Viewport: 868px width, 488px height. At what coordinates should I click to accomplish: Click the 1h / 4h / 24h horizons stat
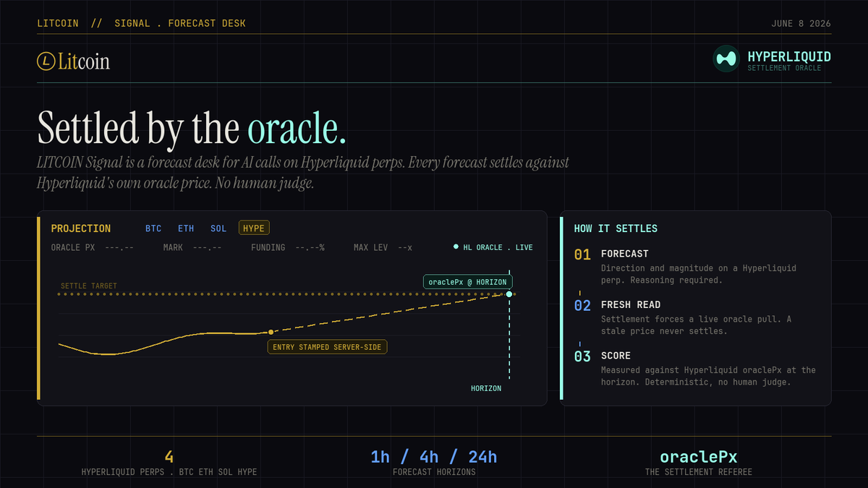[x=434, y=457]
